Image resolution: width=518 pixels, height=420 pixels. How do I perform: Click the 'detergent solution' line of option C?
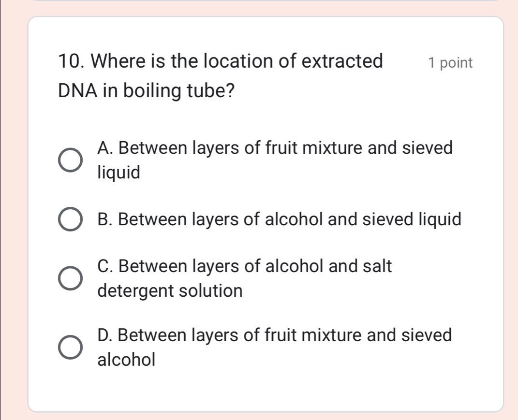tap(170, 291)
